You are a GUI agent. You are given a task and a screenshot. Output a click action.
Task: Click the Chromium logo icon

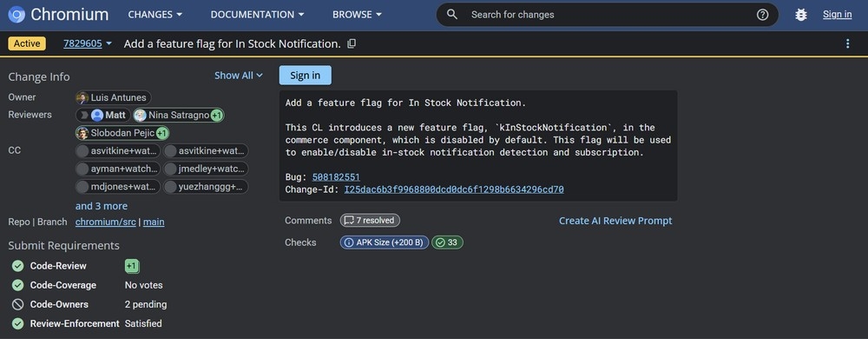tap(16, 15)
